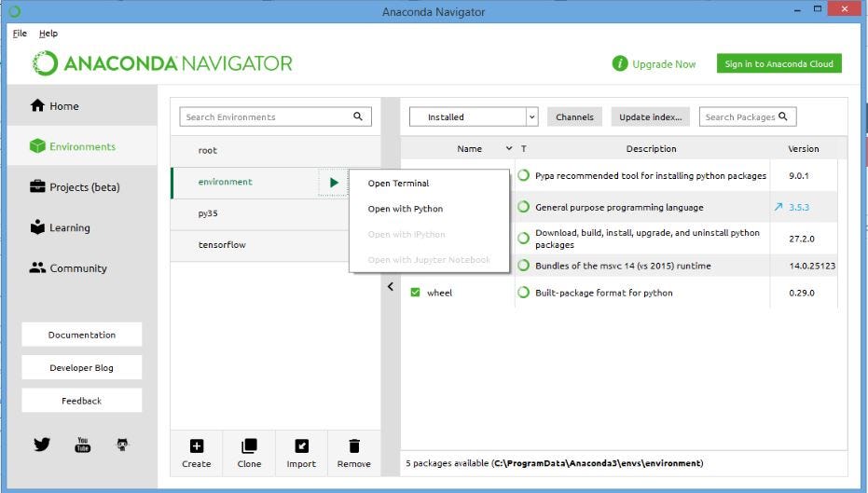Click version 0.29.0 cell
Image resolution: width=868 pixels, height=493 pixels.
pos(802,292)
